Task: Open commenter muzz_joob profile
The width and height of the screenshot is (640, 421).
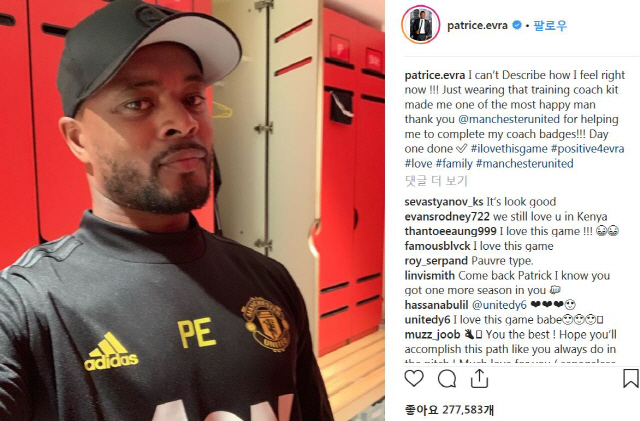Action: 432,334
